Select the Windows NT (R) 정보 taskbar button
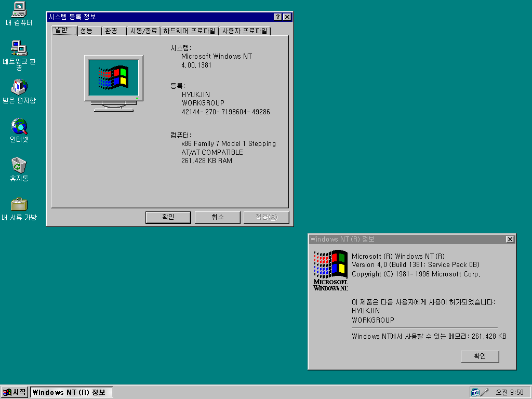 pyautogui.click(x=72, y=392)
